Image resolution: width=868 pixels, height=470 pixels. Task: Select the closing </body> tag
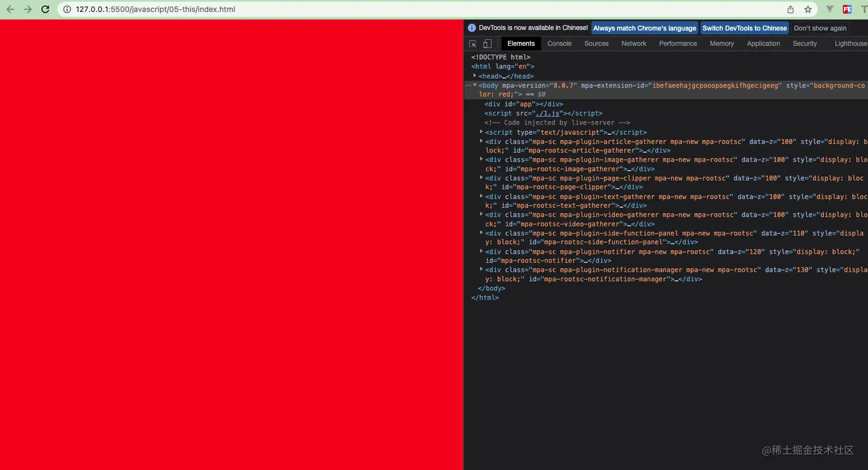click(x=491, y=289)
